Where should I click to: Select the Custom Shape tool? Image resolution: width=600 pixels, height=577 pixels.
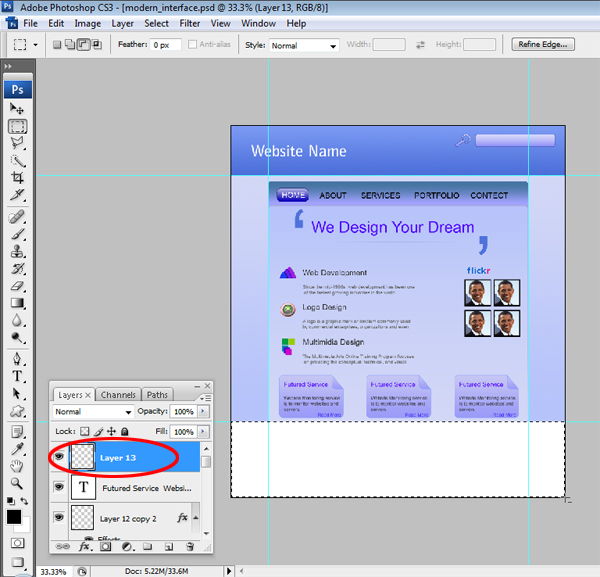tap(17, 411)
